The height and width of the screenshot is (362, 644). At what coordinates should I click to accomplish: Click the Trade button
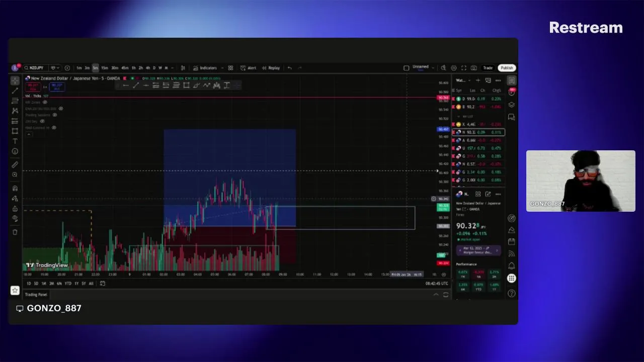488,68
